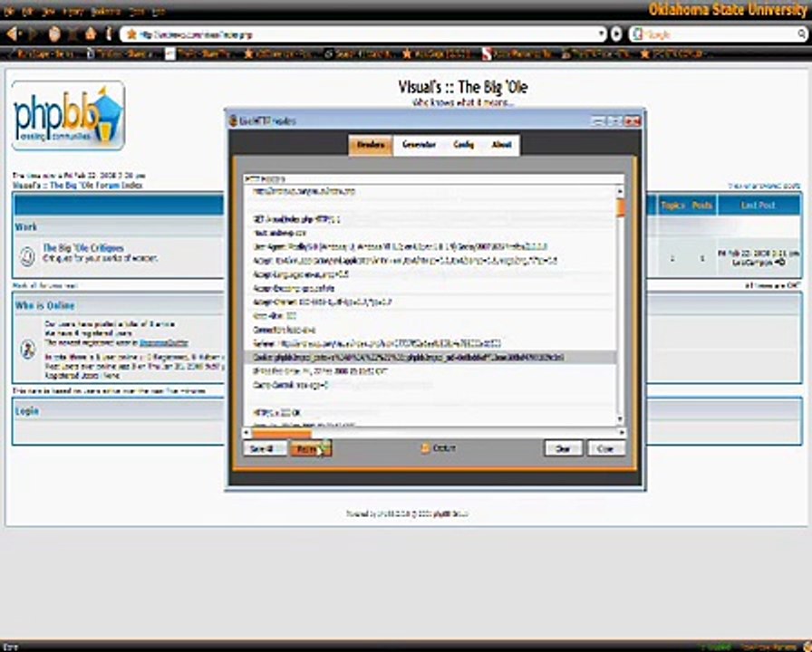Click the bookmark star in the address bar
This screenshot has height=652, width=812.
point(131,34)
